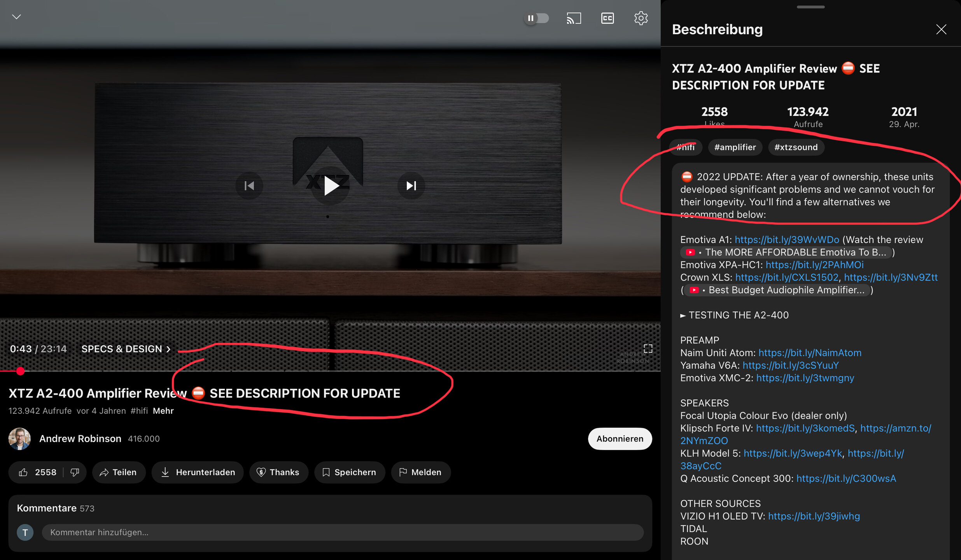Open the video settings gear
Screen dimensions: 961x560
641,18
